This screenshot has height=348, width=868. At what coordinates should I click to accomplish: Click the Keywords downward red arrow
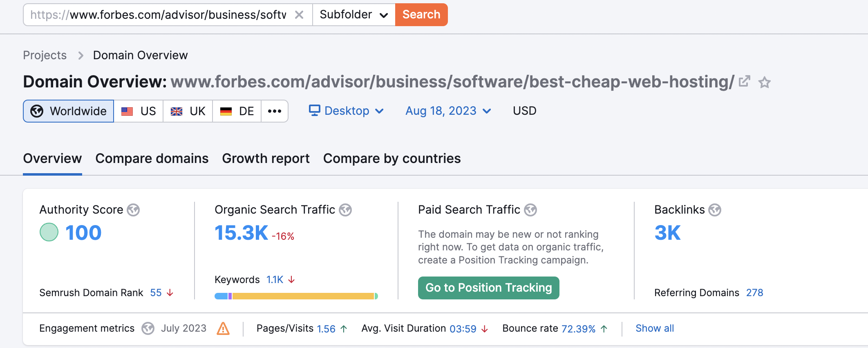[291, 280]
